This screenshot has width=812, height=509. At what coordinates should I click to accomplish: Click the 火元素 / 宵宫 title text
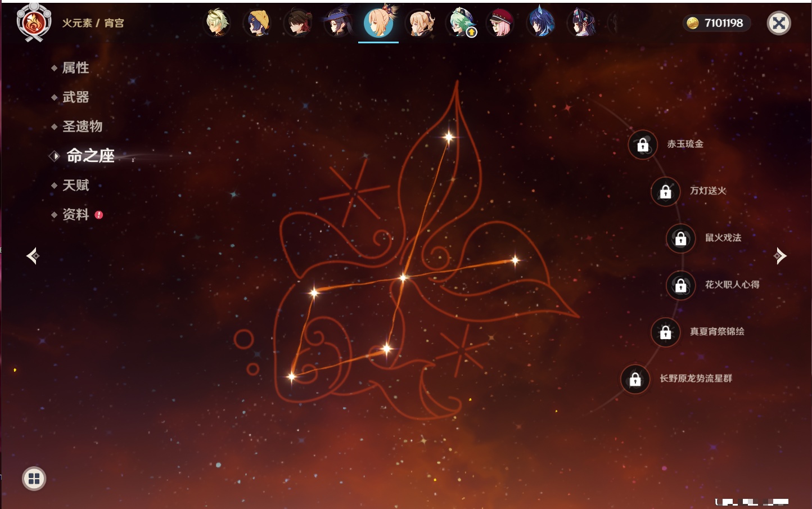pos(93,23)
